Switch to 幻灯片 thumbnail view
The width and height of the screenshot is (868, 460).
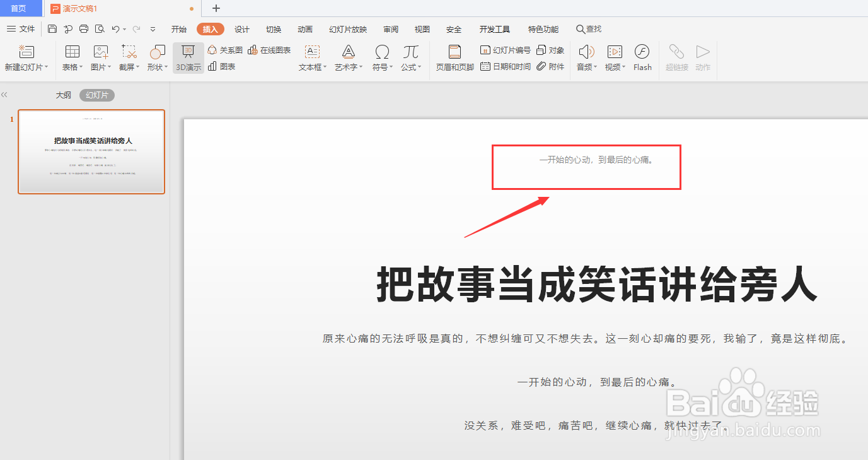coord(97,95)
